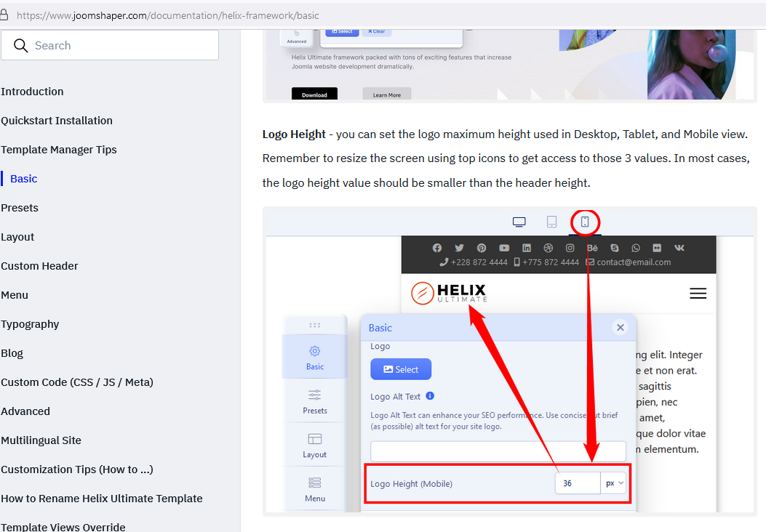Image resolution: width=766 pixels, height=532 pixels.
Task: Select the mobile view device icon
Action: click(584, 222)
